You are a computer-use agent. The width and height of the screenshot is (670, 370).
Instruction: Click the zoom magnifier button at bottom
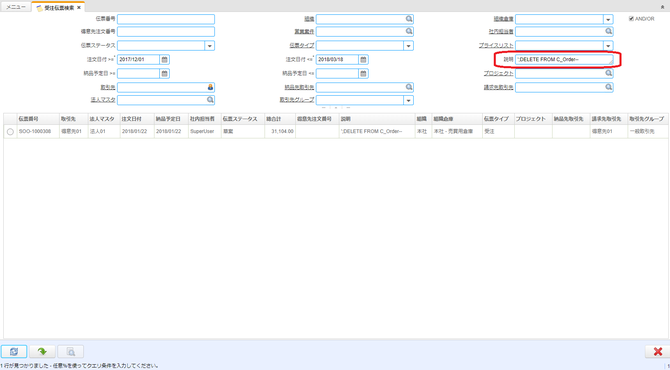click(x=71, y=351)
